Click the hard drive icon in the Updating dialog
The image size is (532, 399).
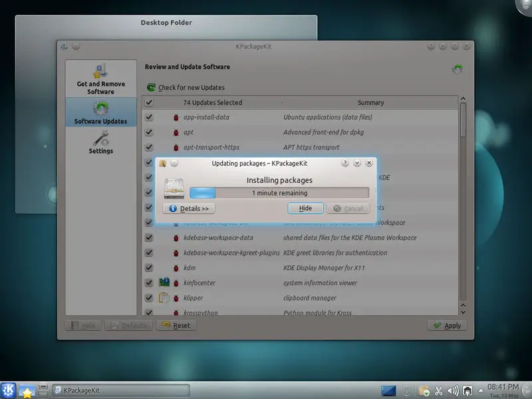(x=174, y=189)
